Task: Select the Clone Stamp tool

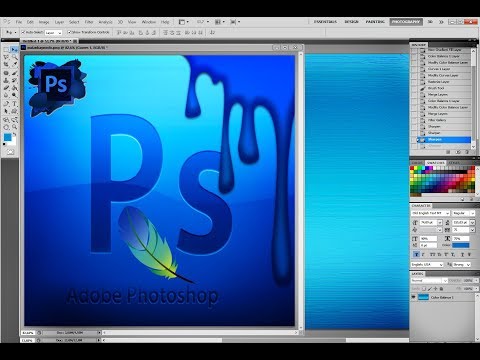Action: pos(6,81)
